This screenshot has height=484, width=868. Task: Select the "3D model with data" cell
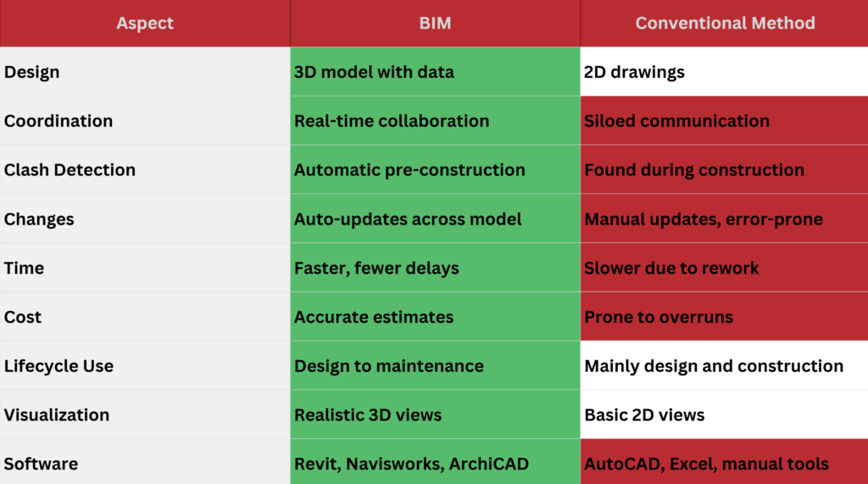(x=374, y=72)
